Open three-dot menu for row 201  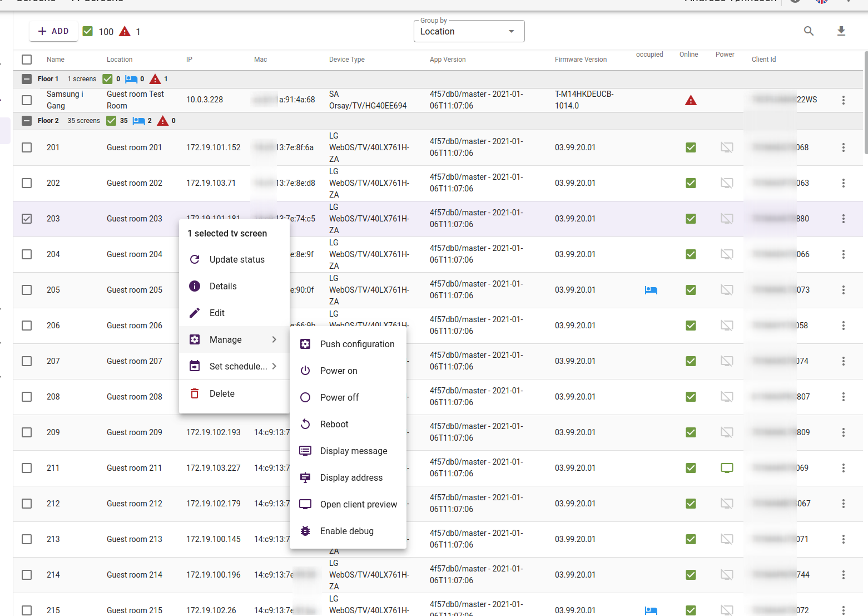pos(844,147)
